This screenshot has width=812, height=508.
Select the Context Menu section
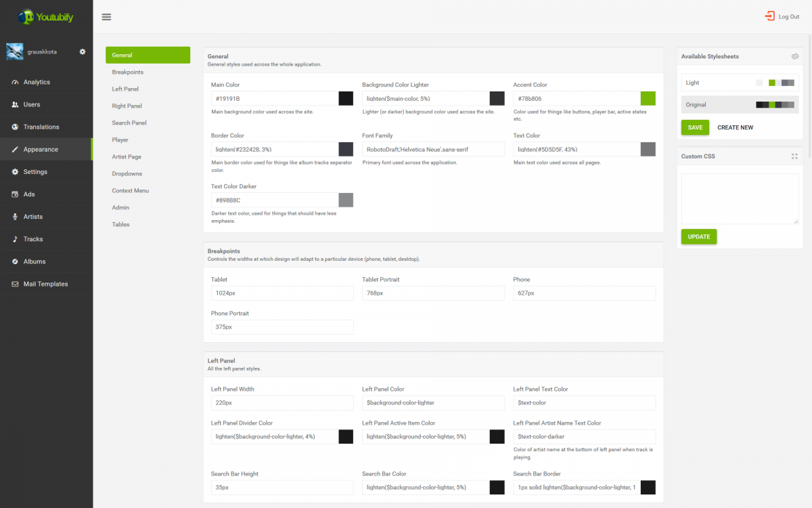click(x=130, y=190)
